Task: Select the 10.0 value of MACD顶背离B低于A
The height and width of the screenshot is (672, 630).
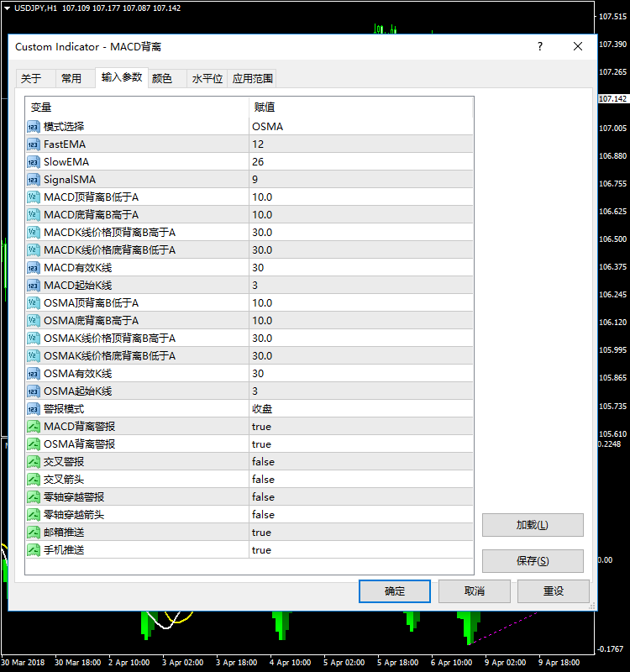Action: tap(361, 197)
